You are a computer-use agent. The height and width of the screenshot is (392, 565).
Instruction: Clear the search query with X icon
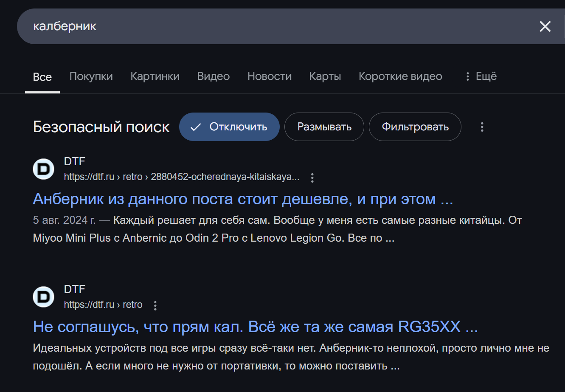pos(545,26)
